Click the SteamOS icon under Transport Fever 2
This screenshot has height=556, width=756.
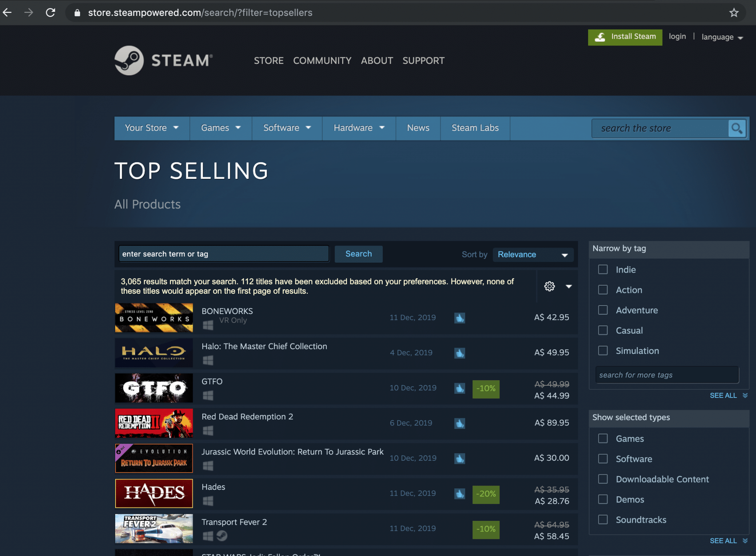coord(222,536)
